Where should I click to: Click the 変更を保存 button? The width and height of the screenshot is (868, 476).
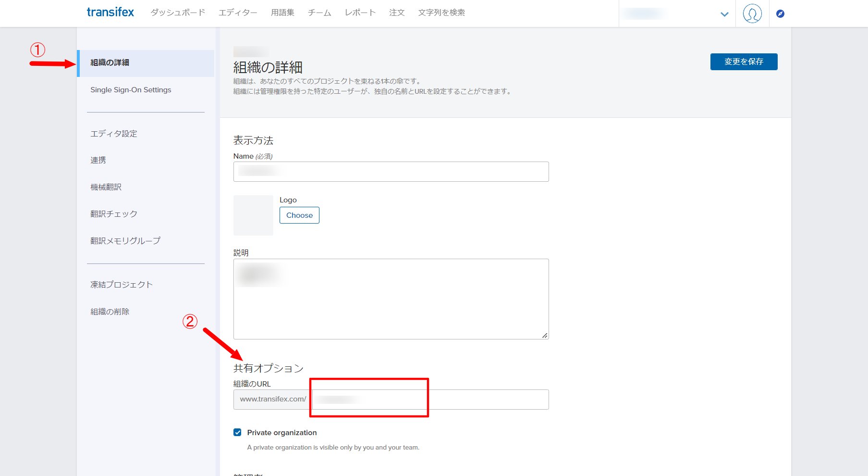click(744, 62)
